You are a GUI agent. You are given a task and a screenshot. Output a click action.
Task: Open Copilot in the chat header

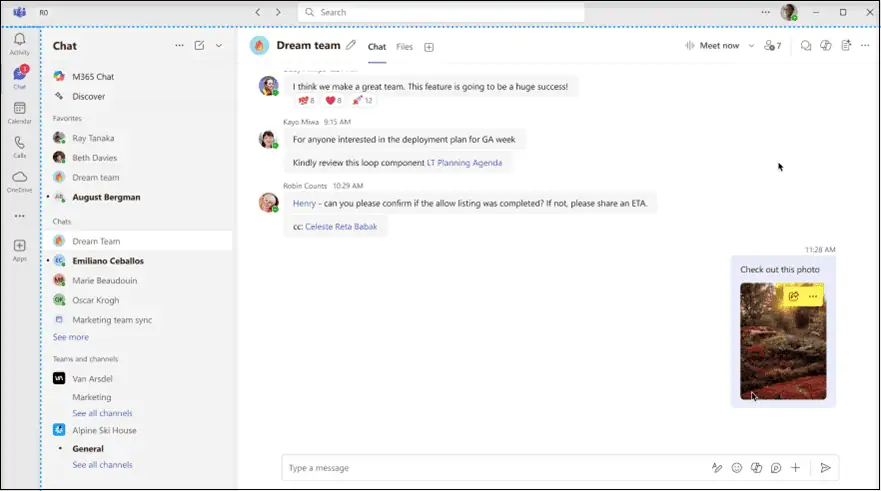click(x=826, y=46)
